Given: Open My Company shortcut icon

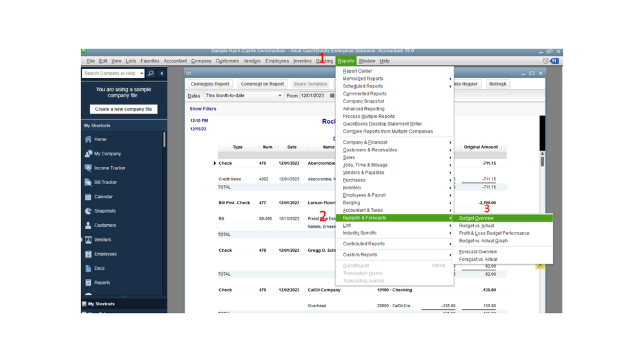Looking at the screenshot, I should tap(88, 153).
